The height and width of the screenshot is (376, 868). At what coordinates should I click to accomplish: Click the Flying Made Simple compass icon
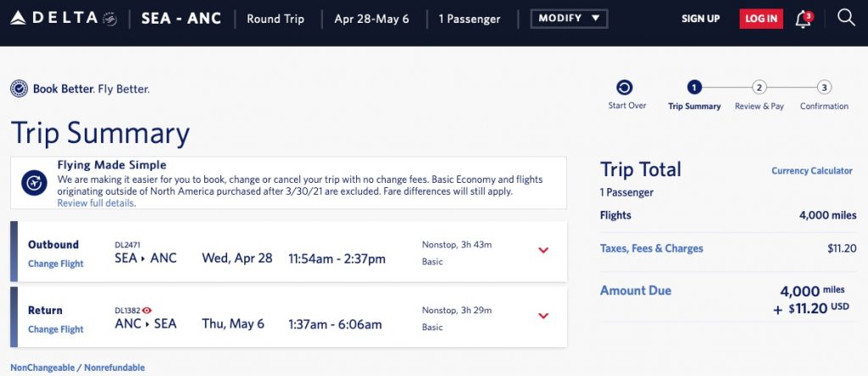coord(34,183)
